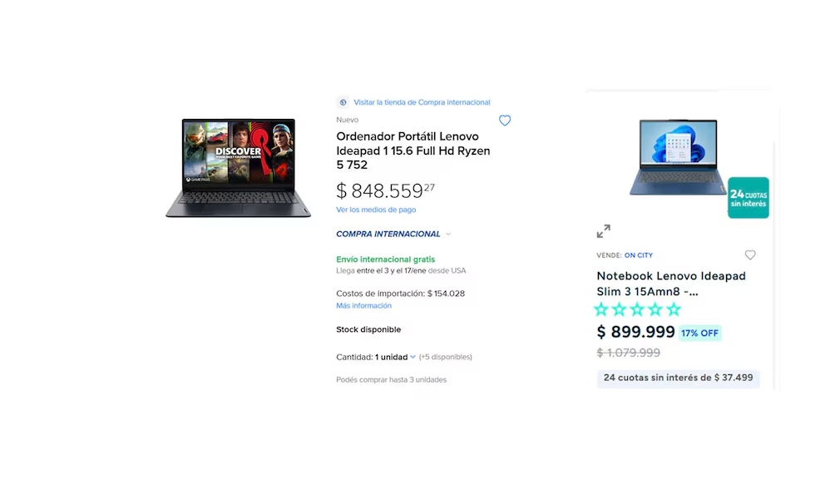Click the ON CITY seller link

tap(639, 255)
